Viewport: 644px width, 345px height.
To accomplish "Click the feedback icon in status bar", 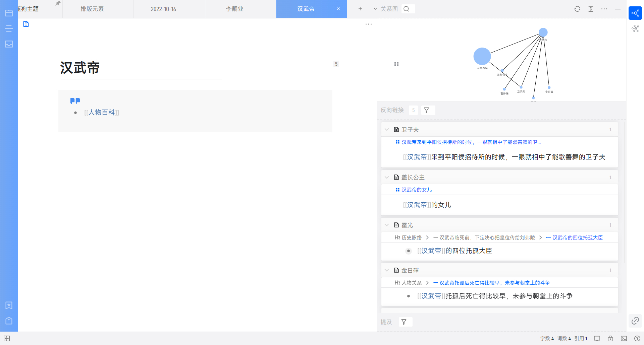I will 597,338.
